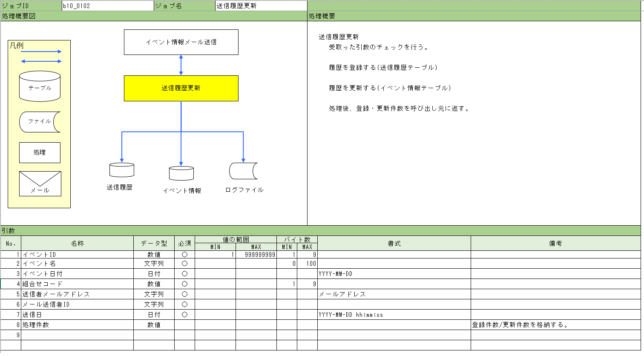Select the 処理 box in the legend
644x356 pixels.
coord(40,152)
